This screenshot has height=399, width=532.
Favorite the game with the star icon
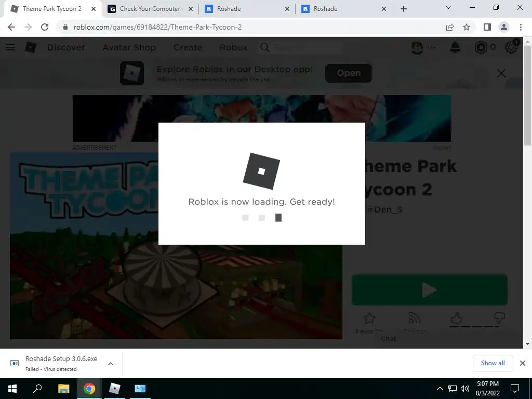369,318
